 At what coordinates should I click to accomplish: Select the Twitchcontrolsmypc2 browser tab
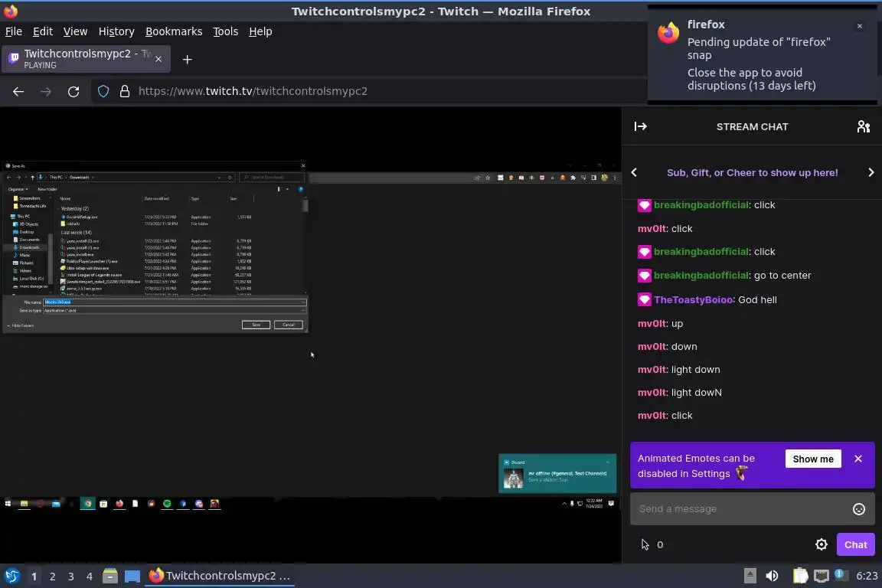(x=84, y=59)
